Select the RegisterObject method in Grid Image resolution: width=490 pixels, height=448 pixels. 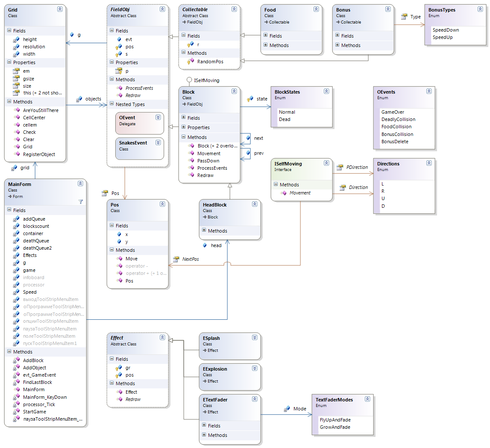39,154
